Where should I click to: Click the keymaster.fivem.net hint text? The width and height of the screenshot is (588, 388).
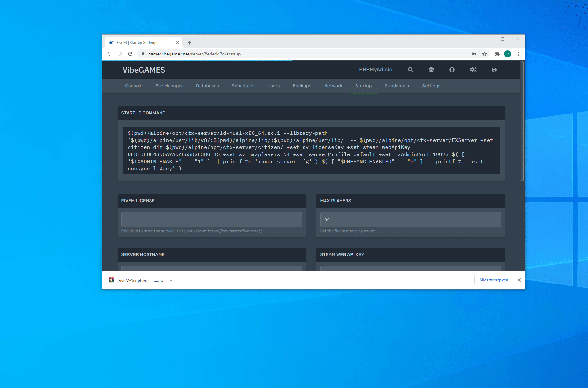(191, 231)
